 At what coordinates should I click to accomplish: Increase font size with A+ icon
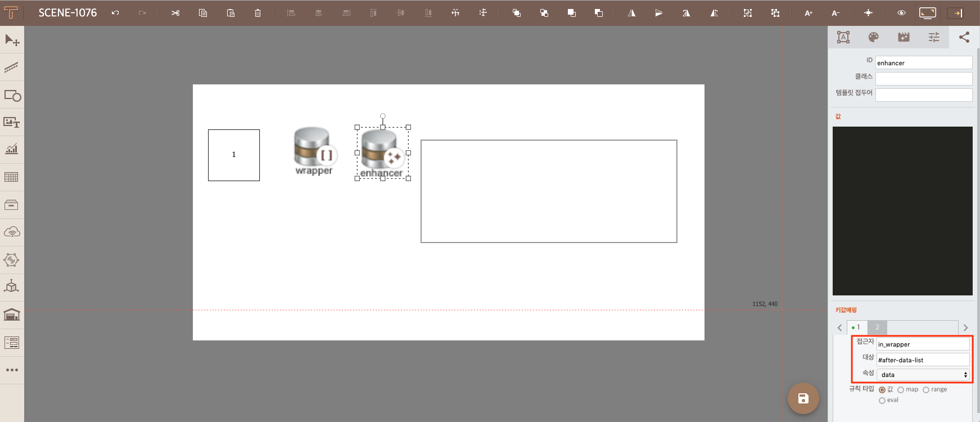point(809,13)
